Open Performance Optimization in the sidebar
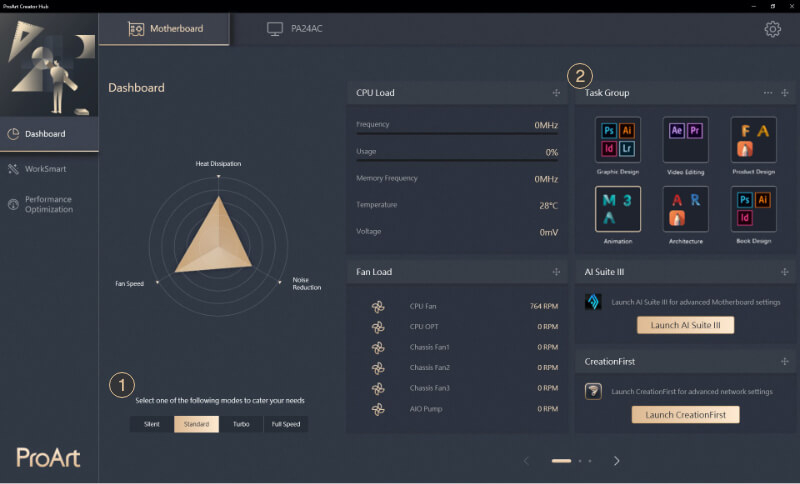Viewport: 800px width, 484px height. [x=48, y=204]
